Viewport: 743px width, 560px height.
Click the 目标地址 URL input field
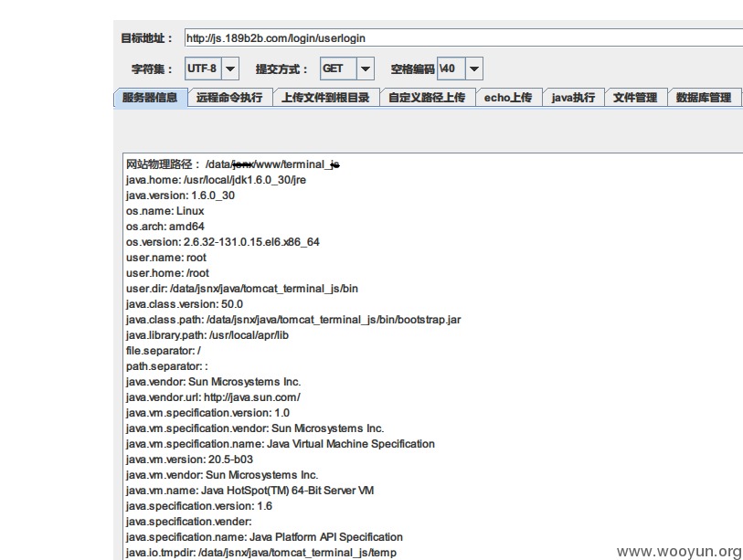point(463,37)
